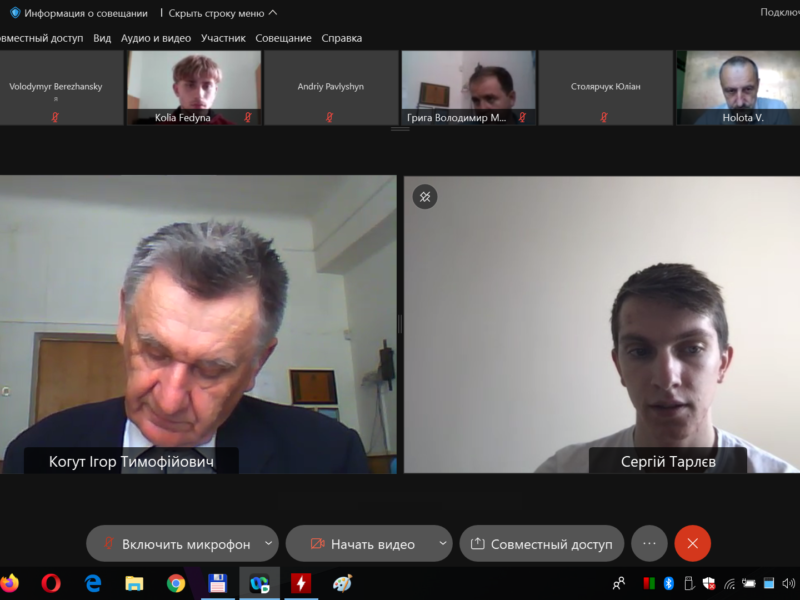Expand the microphone options dropdown arrow
800x600 pixels.
tap(268, 544)
